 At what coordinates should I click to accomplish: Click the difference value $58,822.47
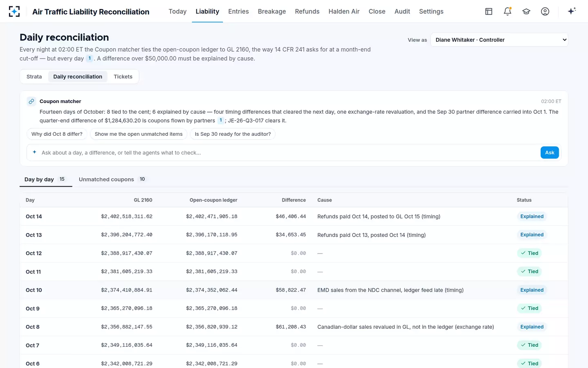291,290
